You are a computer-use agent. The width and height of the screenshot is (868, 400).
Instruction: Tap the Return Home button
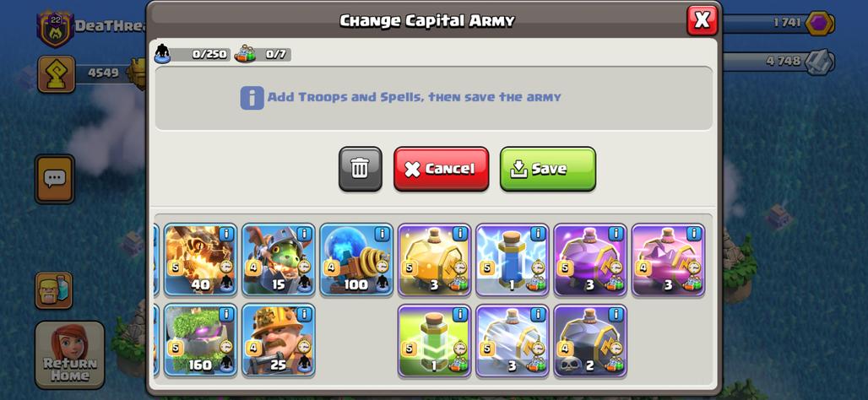point(70,354)
